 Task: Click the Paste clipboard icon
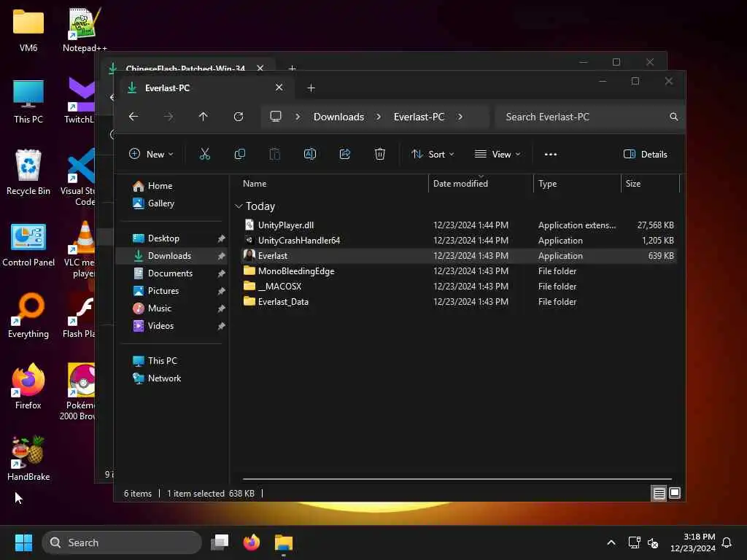275,154
